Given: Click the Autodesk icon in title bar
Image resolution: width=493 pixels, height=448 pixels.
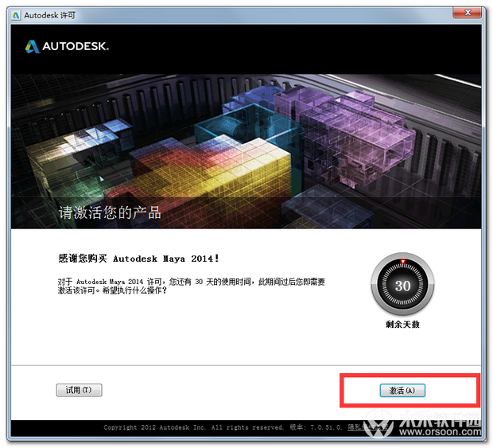Looking at the screenshot, I should pyautogui.click(x=16, y=15).
